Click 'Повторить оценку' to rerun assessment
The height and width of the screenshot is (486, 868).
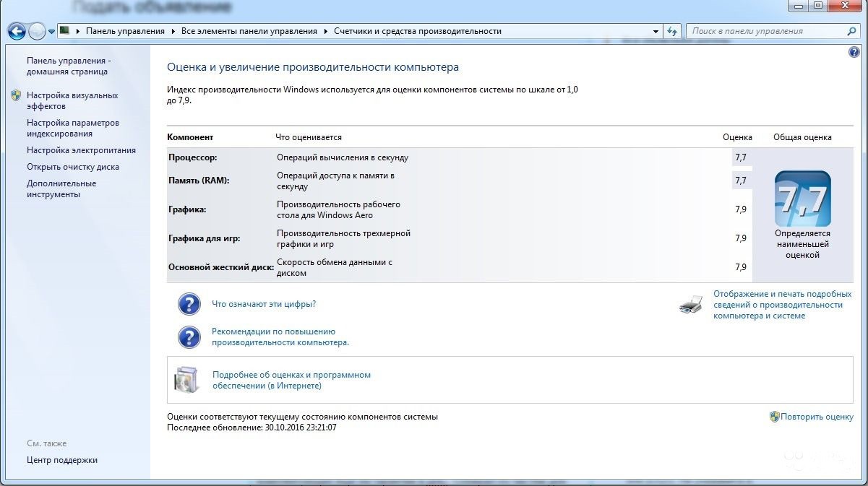(817, 417)
